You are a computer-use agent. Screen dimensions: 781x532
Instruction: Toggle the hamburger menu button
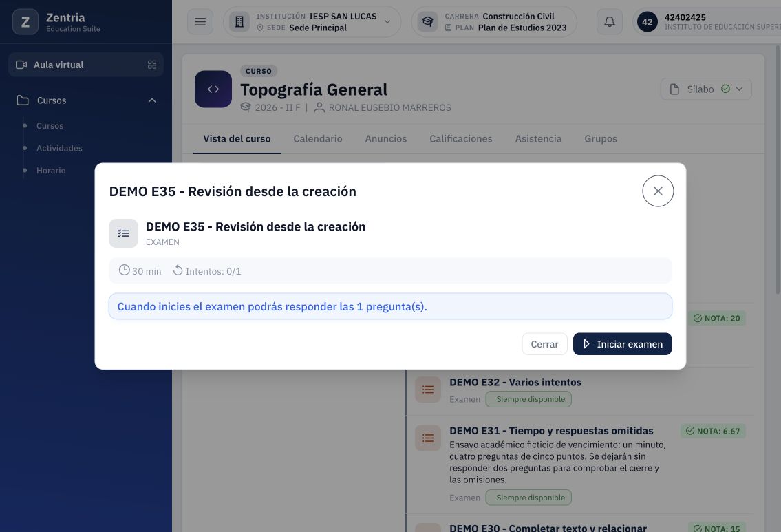pos(200,21)
